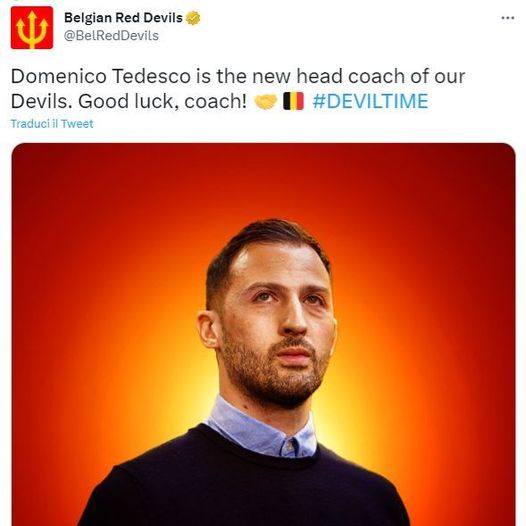
Task: Open the @BelRedDevils handle
Action: tap(111, 36)
